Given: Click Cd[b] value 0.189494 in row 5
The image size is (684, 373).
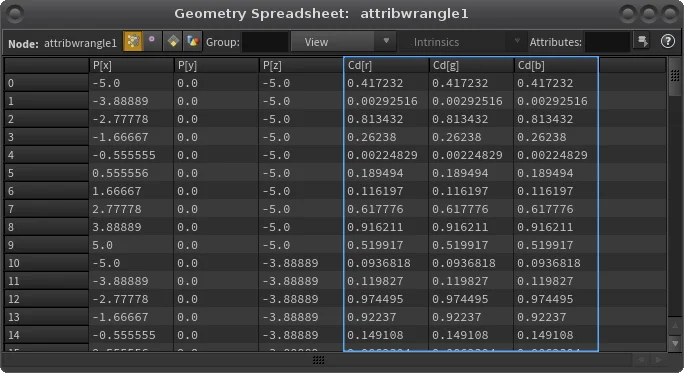Looking at the screenshot, I should [545, 173].
